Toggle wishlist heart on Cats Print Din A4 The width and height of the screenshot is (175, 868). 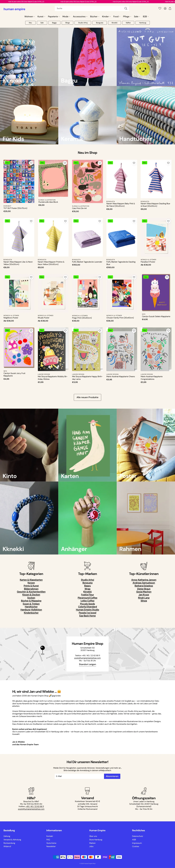pyautogui.click(x=100, y=163)
